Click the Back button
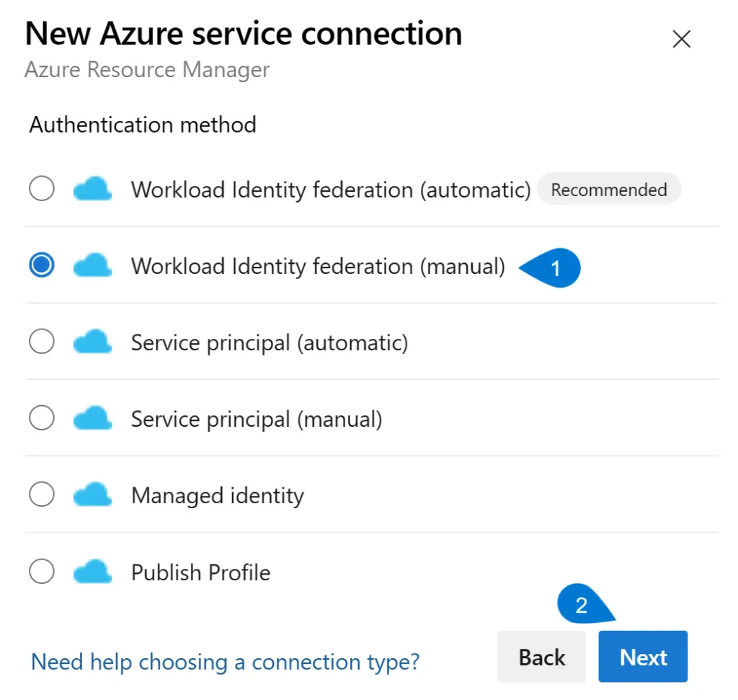 541,657
